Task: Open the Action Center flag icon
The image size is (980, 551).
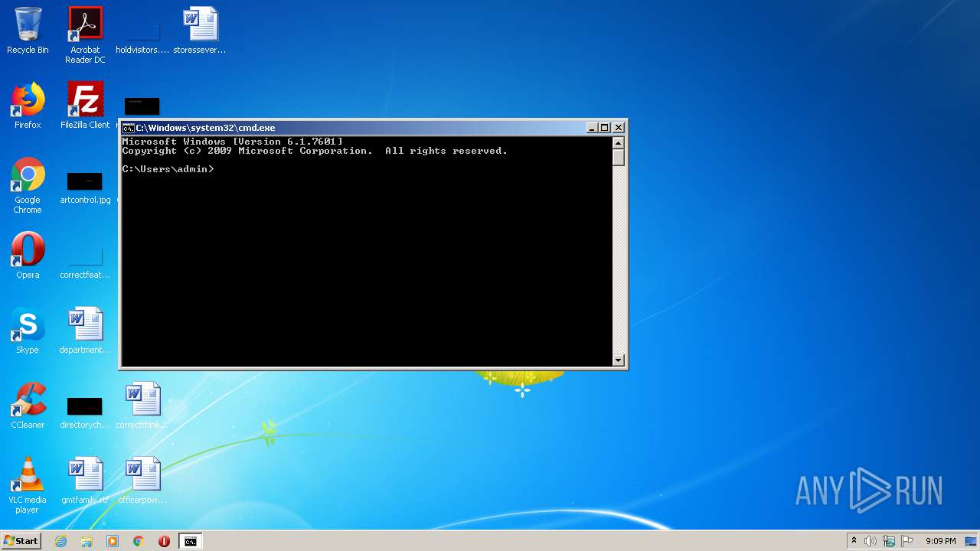Action: tap(907, 541)
